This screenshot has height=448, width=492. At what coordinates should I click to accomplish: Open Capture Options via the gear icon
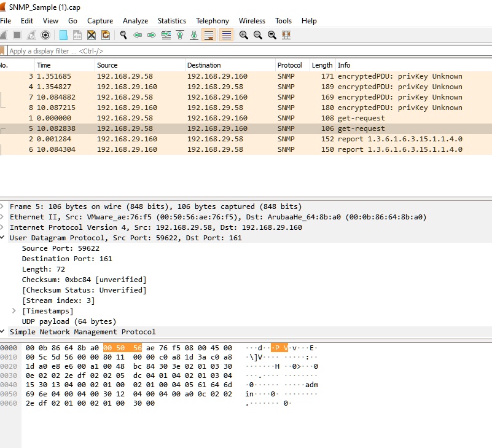(x=45, y=35)
